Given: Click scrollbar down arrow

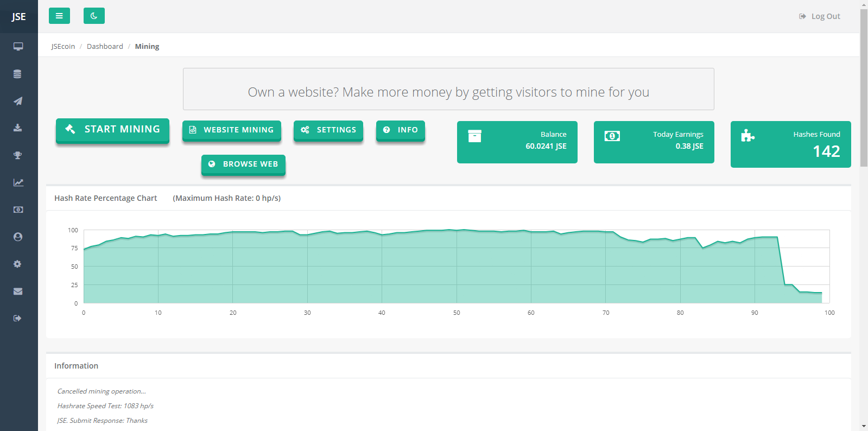Looking at the screenshot, I should click(x=864, y=427).
